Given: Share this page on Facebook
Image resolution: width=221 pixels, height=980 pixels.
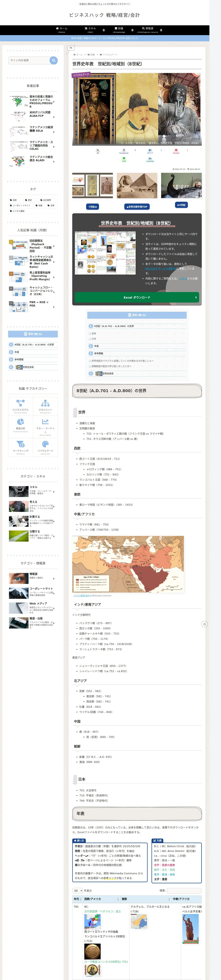Looking at the screenshot, I should [124, 151].
